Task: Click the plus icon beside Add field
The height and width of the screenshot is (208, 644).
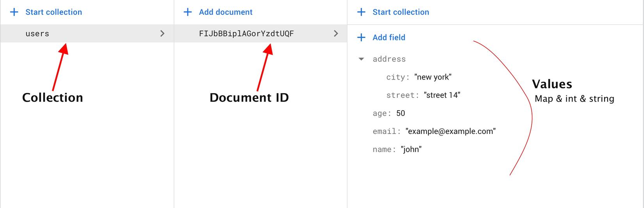Action: tap(361, 37)
